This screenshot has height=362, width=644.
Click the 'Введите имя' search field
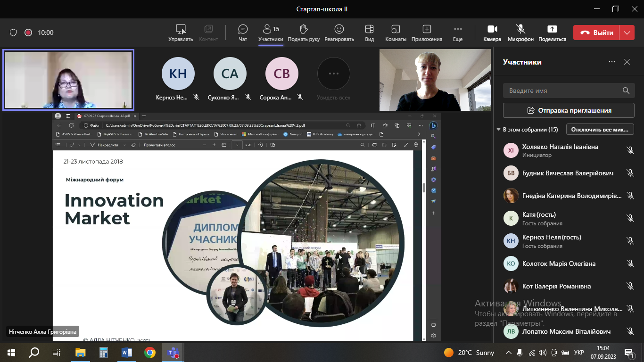561,90
